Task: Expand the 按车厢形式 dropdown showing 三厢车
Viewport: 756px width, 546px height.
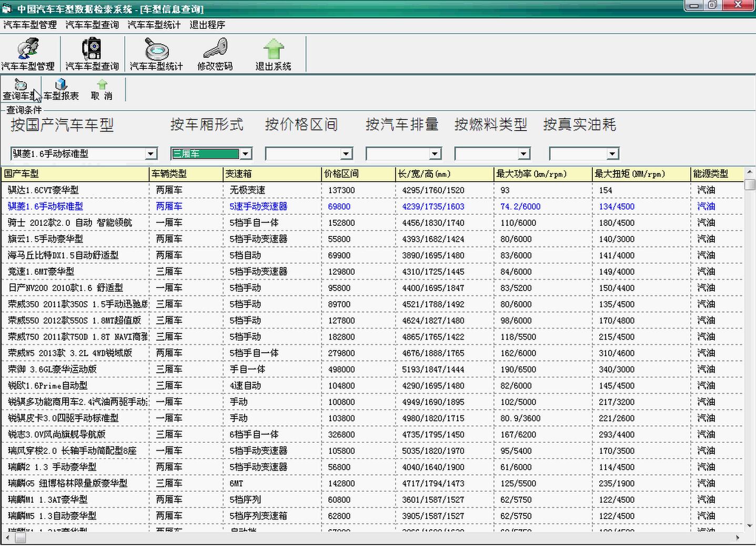Action: 245,154
